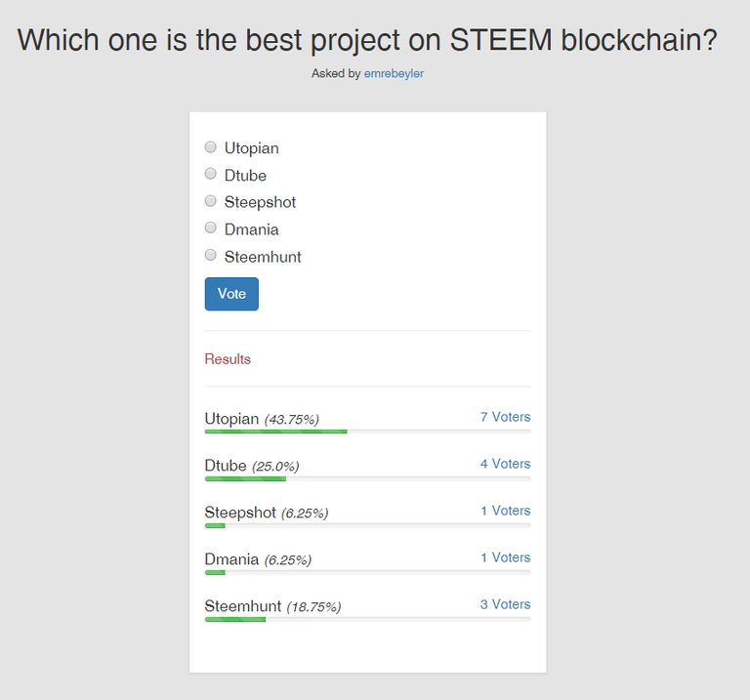Select the Utopian radio button

[x=211, y=147]
